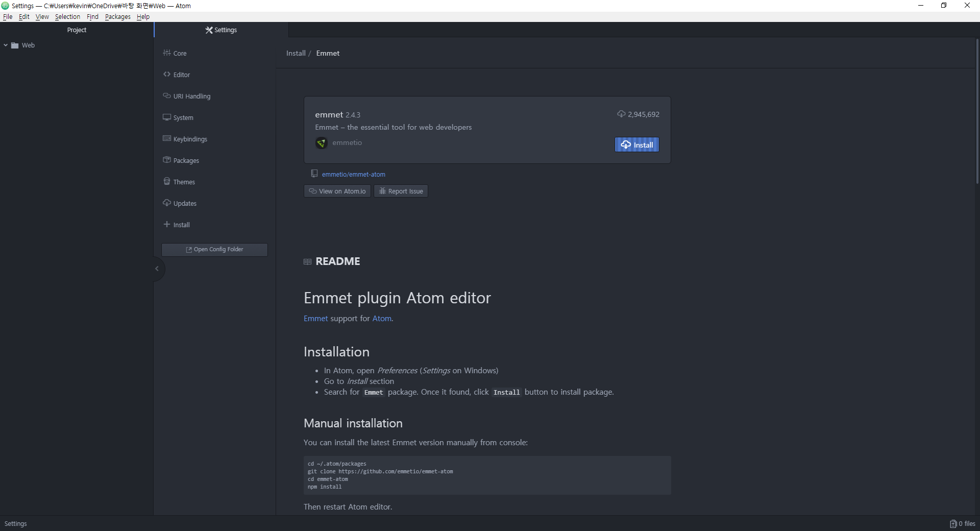Click the Installation heading
Viewport: 980px width, 531px height.
pyautogui.click(x=336, y=352)
